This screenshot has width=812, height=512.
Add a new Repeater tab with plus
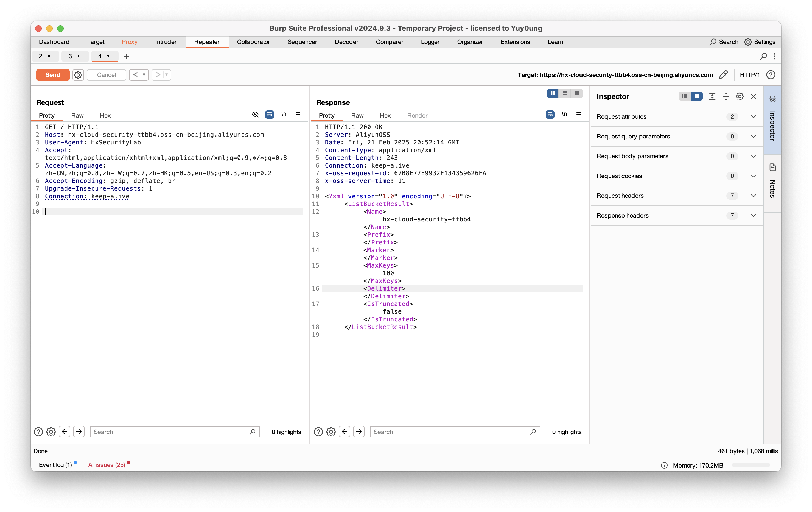click(x=127, y=56)
